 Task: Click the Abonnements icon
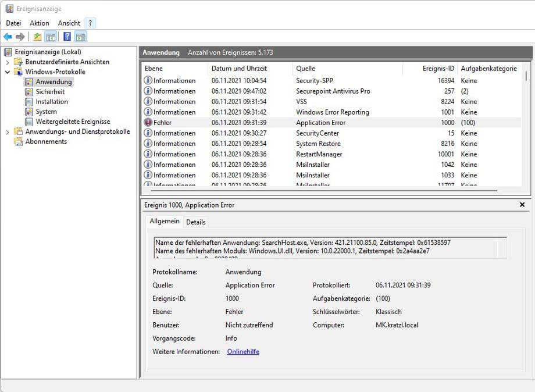(18, 141)
